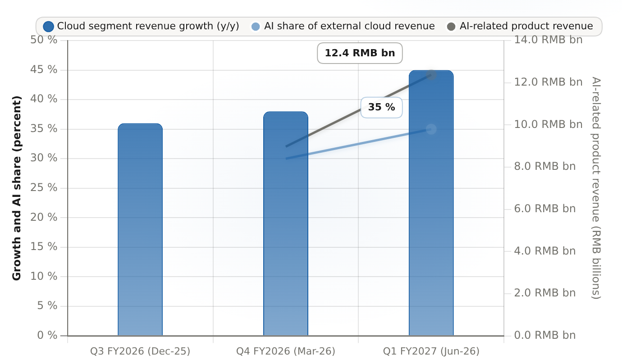Click the AI-related product revenue (RMB billions) axis title
Screen dimensions: 622x364
596,188
